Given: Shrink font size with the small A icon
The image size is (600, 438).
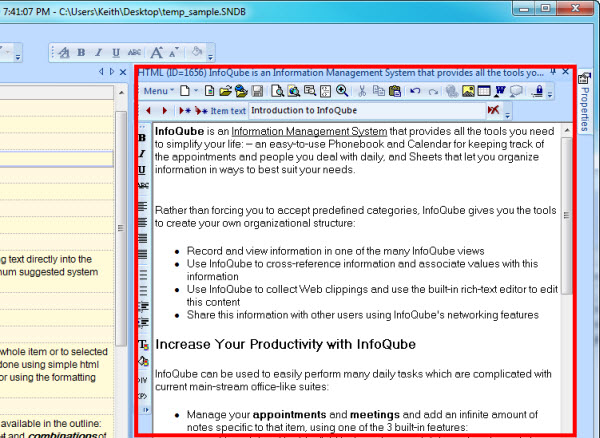Looking at the screenshot, I should pyautogui.click(x=173, y=52).
